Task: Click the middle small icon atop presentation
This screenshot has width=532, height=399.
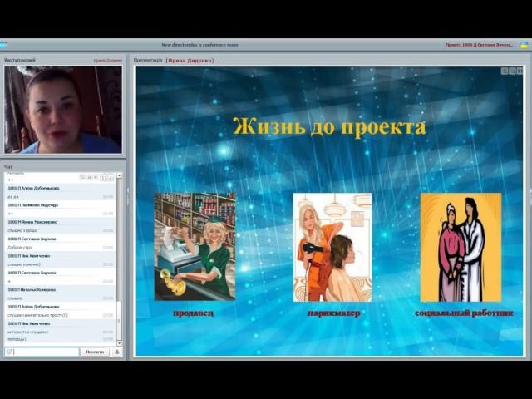Action: (x=512, y=71)
